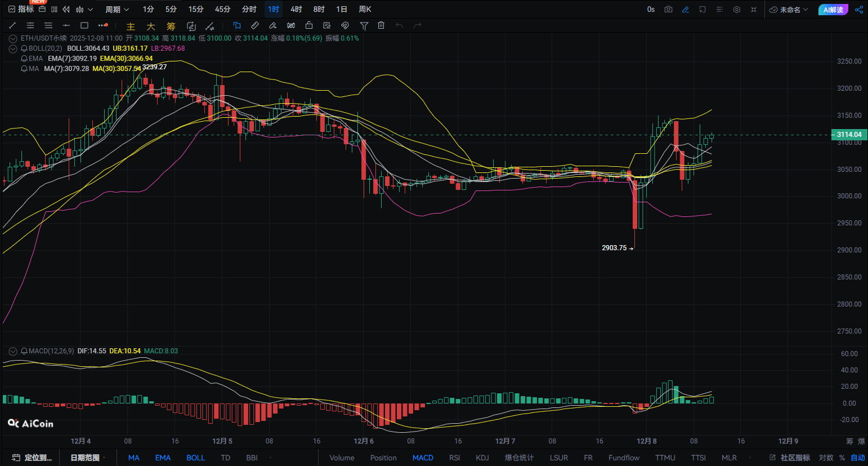The width and height of the screenshot is (868, 466).
Task: Expand the 未命名 layout dropdown
Action: coord(789,10)
